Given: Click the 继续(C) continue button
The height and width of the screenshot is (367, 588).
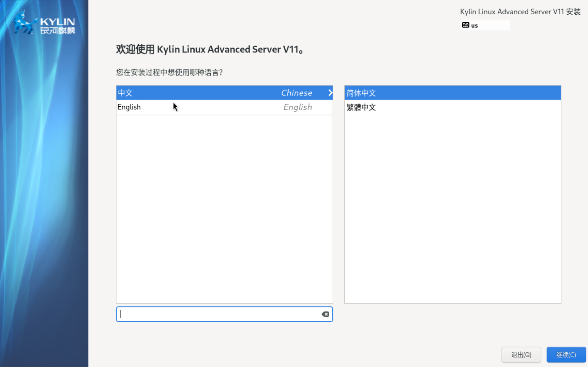Looking at the screenshot, I should click(566, 355).
